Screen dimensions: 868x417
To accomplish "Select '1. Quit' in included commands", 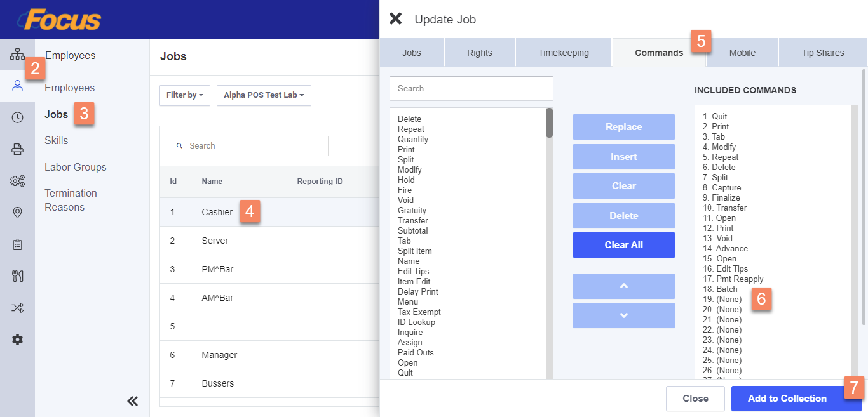I will [715, 117].
